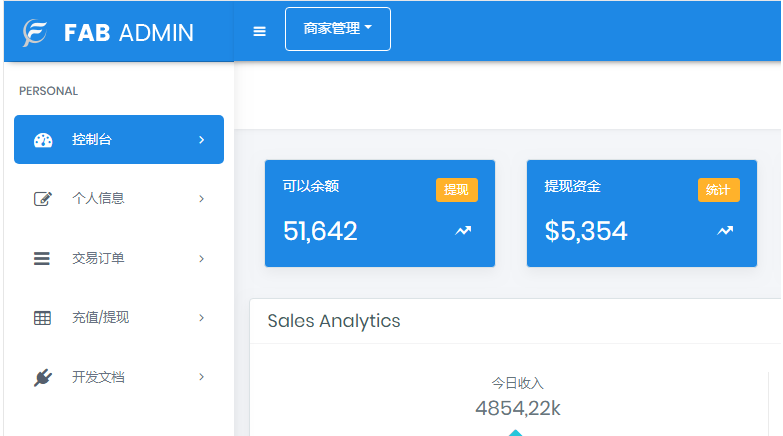Click the 充值/提现 table icon
The height and width of the screenshot is (436, 783).
click(42, 318)
